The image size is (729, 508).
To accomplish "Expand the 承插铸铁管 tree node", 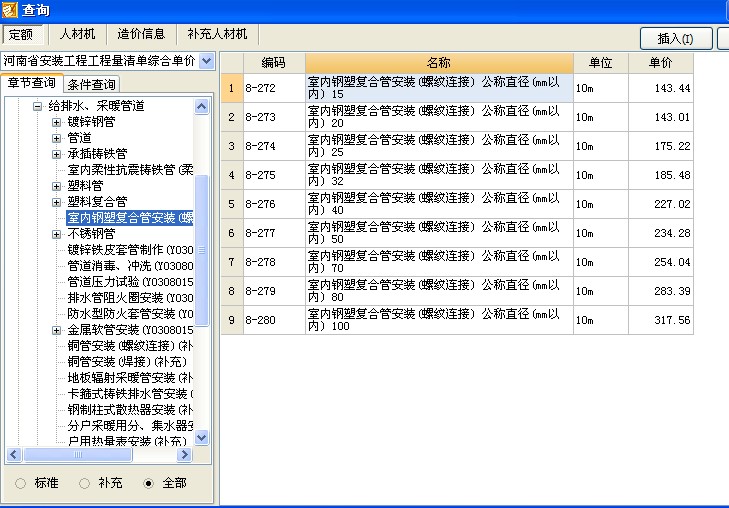I will 56,154.
